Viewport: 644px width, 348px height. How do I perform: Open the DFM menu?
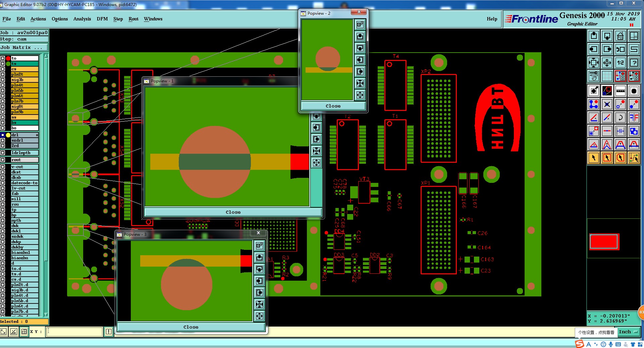pos(102,19)
